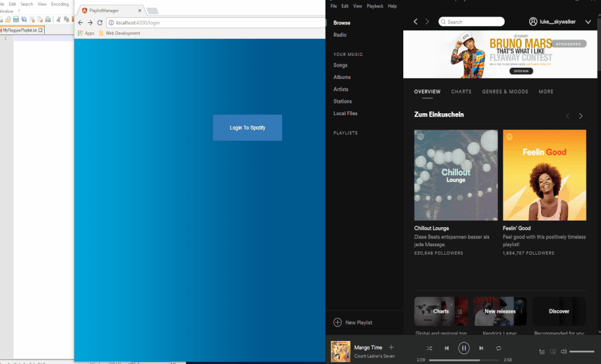Go back in Spotify navigation
The width and height of the screenshot is (601, 364).
pyautogui.click(x=415, y=22)
